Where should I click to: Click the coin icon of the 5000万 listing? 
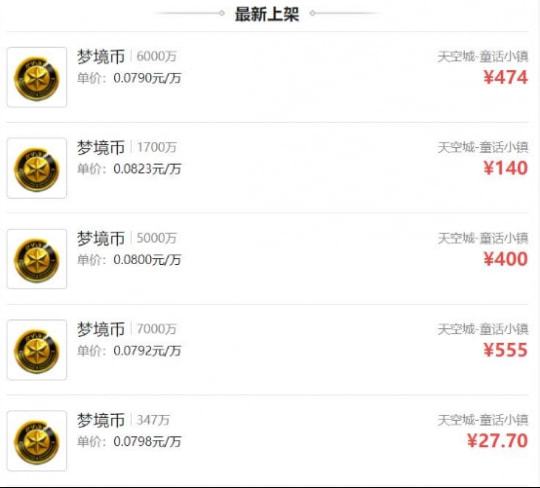pos(37,259)
